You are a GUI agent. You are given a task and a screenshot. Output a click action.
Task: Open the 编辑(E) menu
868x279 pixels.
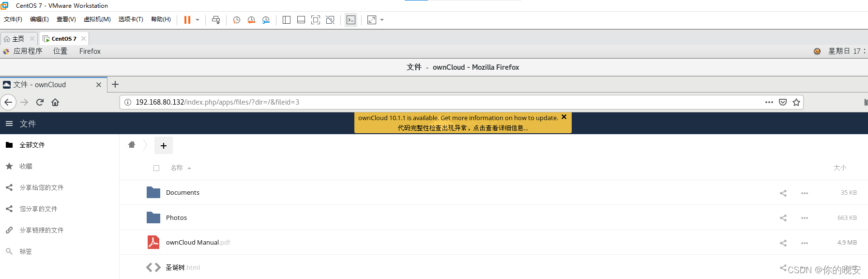click(x=39, y=19)
